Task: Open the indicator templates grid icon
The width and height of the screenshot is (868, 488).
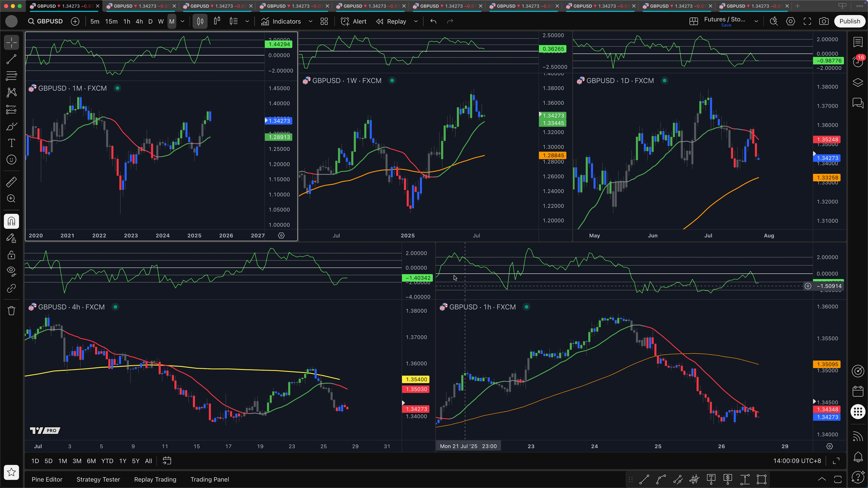Action: [x=324, y=21]
